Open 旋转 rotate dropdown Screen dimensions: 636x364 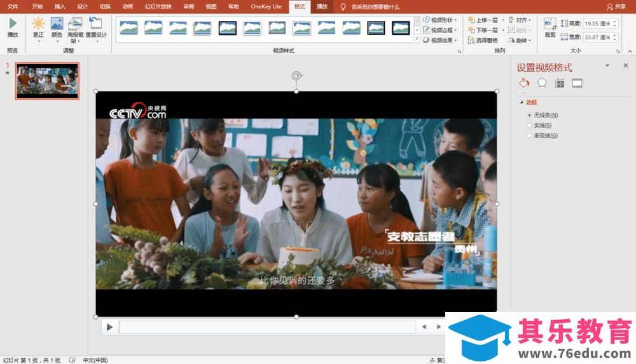click(x=519, y=40)
